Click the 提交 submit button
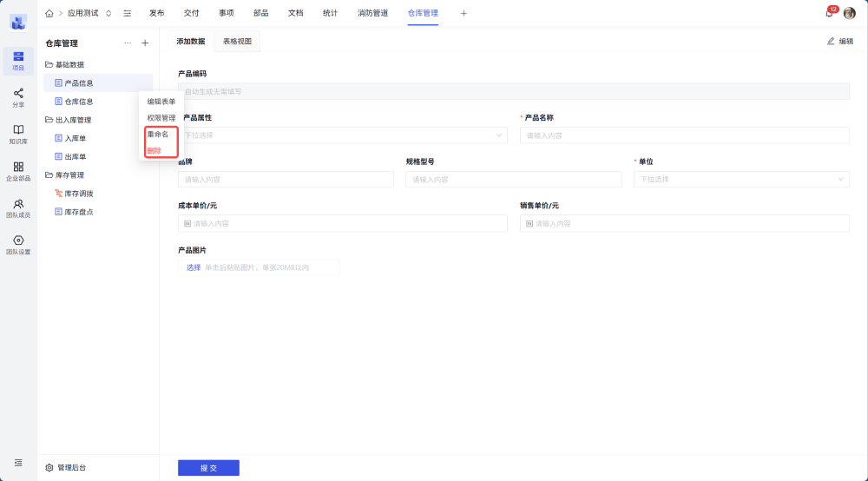 tap(208, 468)
